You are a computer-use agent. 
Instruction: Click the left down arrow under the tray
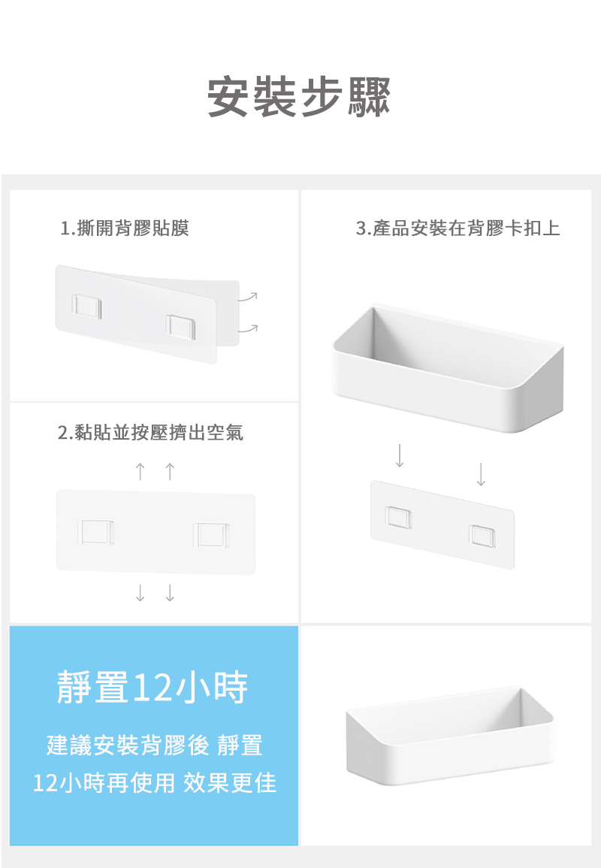click(x=400, y=455)
